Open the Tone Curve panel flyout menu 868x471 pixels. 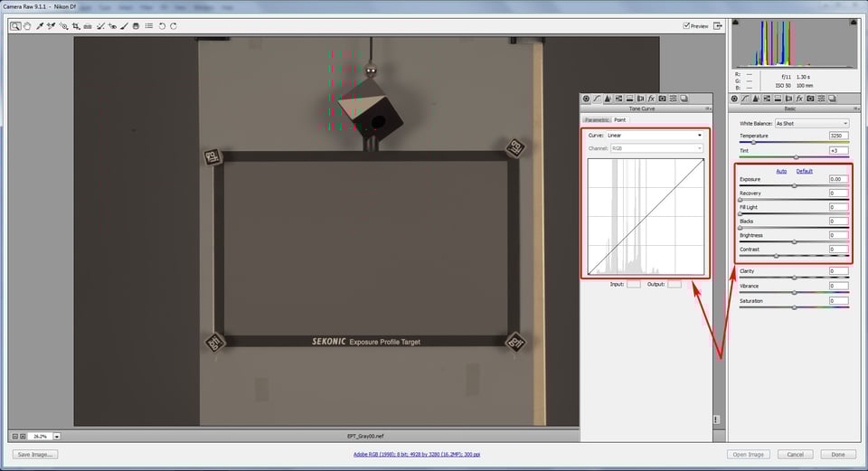click(708, 109)
